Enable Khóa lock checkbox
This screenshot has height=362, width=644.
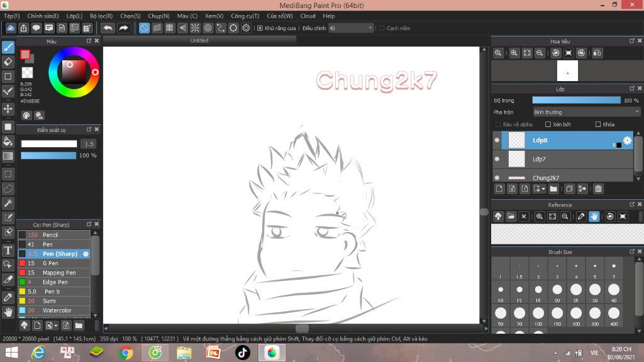[x=598, y=124]
